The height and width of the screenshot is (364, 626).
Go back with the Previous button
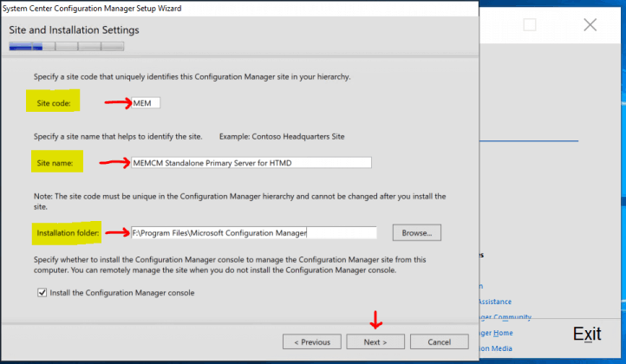(x=312, y=342)
